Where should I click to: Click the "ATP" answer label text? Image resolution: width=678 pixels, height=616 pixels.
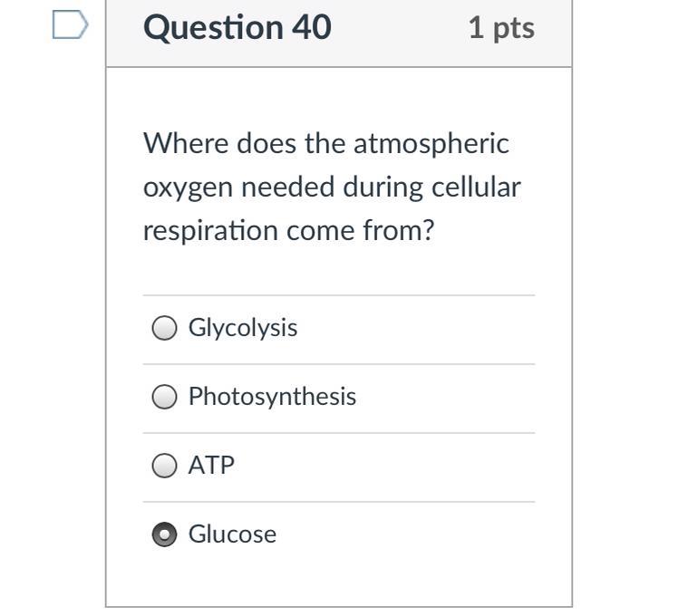click(x=211, y=466)
